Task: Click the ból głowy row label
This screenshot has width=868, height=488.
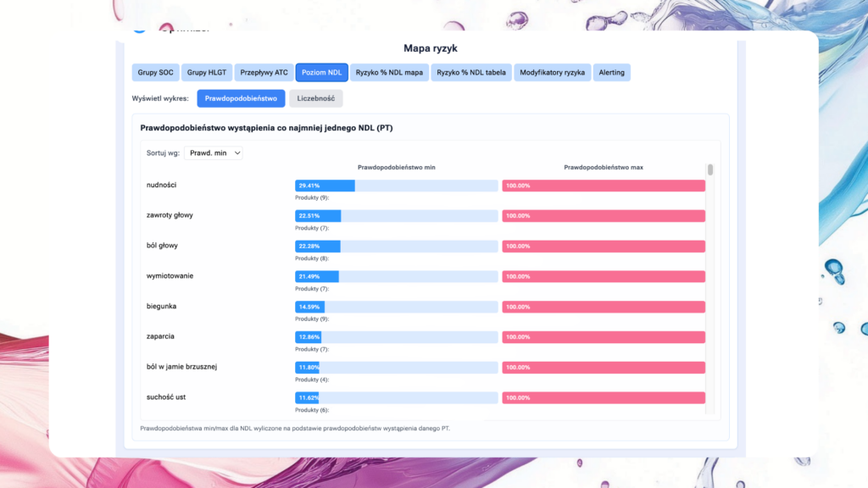Action: (x=164, y=246)
